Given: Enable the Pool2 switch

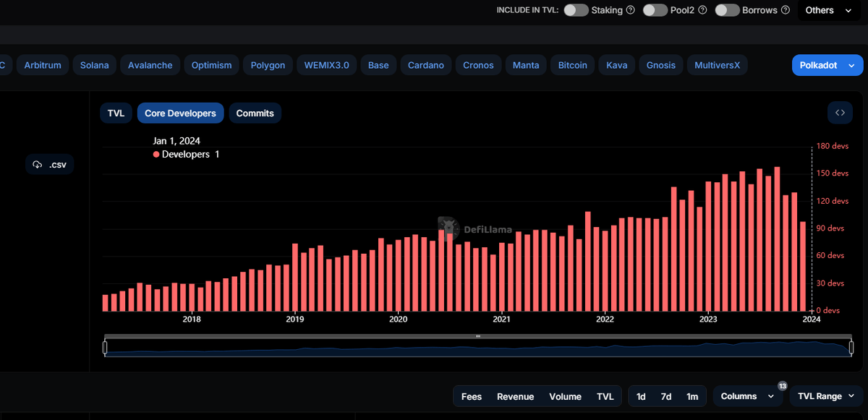Looking at the screenshot, I should click(655, 10).
